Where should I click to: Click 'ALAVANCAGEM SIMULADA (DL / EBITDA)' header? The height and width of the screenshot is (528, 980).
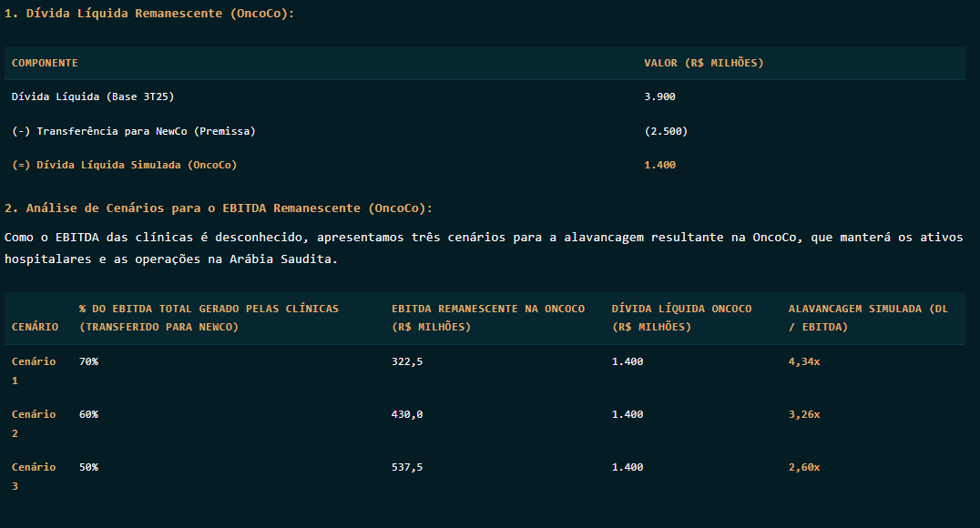click(x=868, y=318)
